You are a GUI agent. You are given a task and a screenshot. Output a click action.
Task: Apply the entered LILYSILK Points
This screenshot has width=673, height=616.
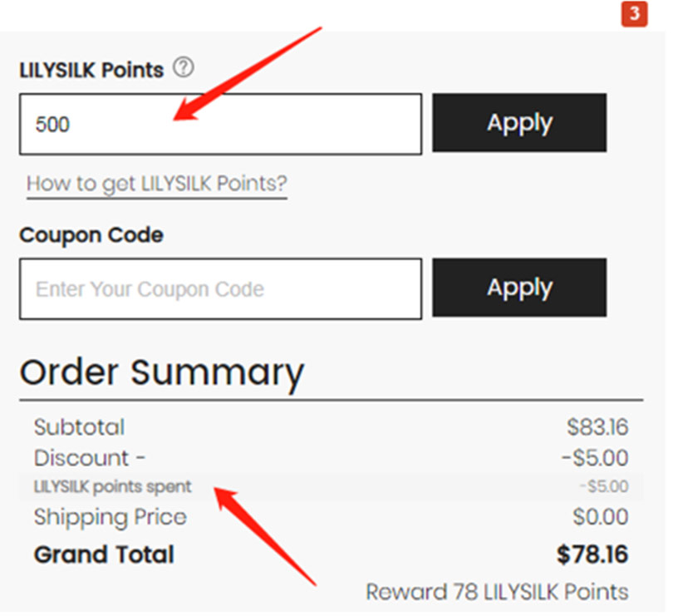tap(519, 123)
